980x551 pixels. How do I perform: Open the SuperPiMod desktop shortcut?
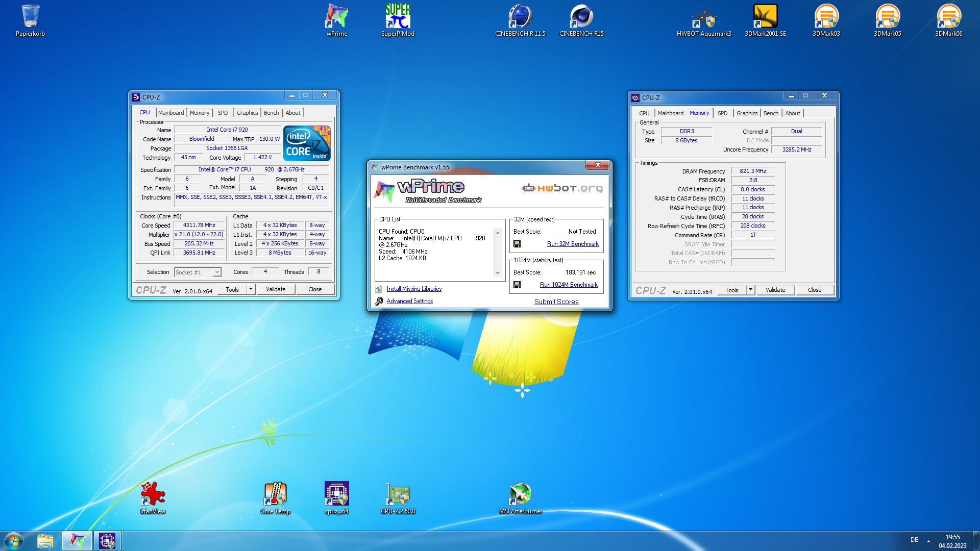(398, 20)
